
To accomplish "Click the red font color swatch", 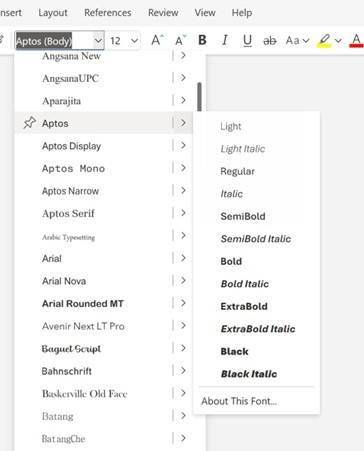I will (x=356, y=41).
